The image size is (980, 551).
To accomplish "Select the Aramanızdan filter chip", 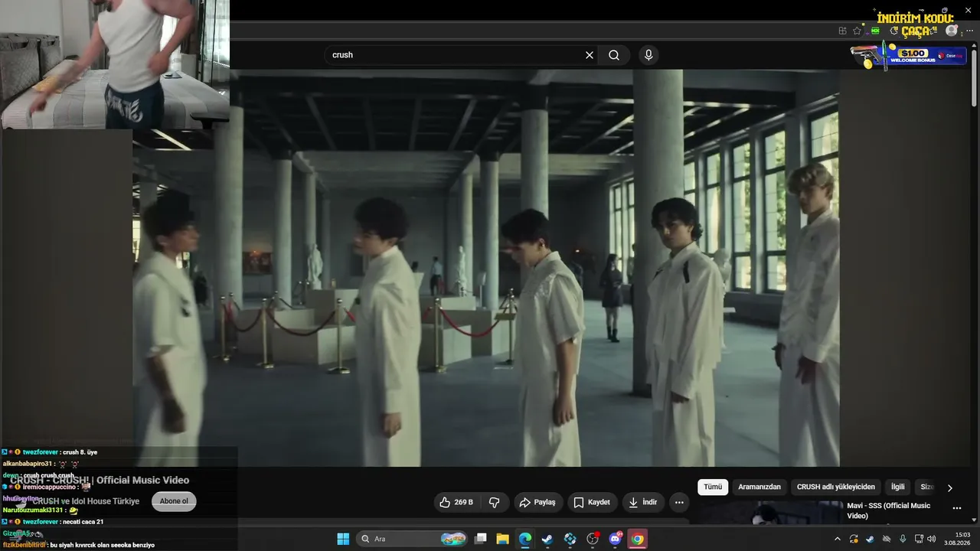I will pyautogui.click(x=759, y=487).
